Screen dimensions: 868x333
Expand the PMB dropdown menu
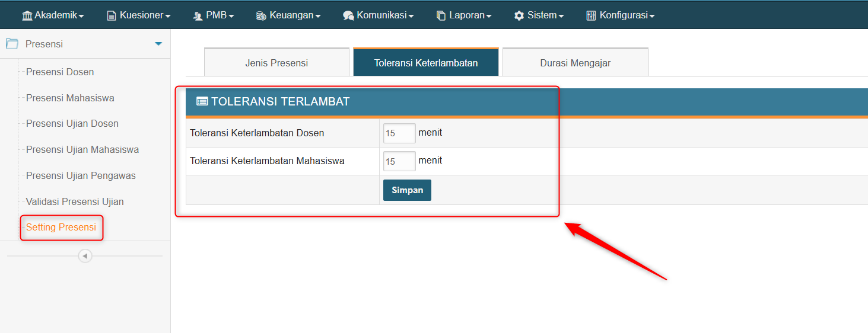(214, 15)
